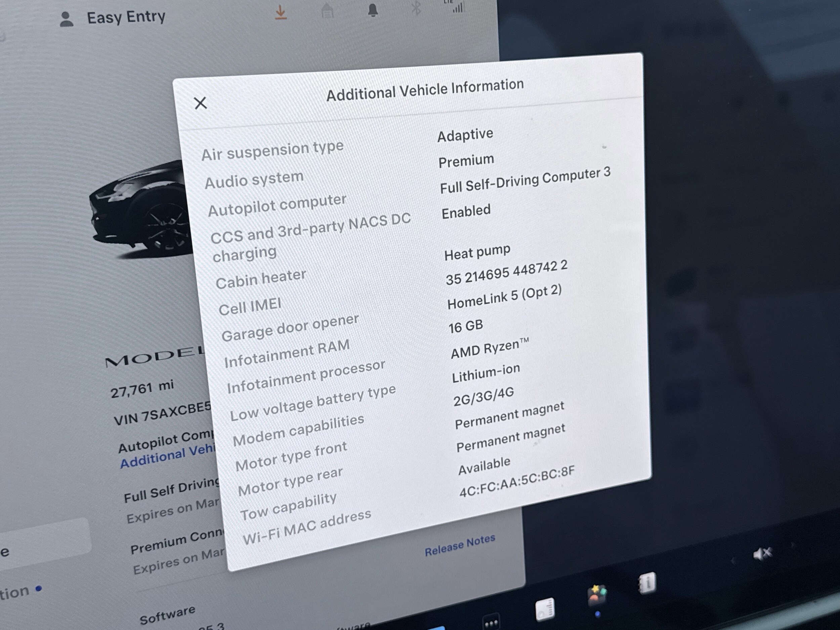Tap the driver profile person icon

(67, 19)
